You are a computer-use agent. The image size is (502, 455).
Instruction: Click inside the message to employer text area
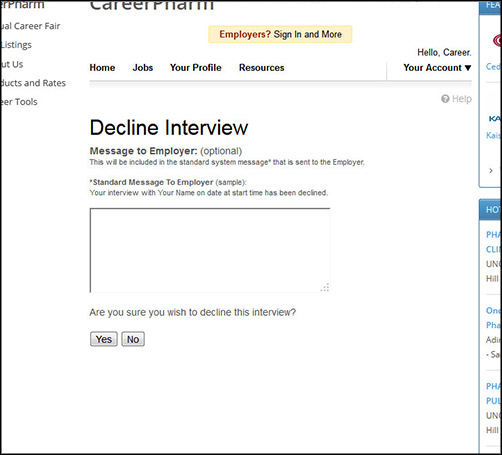[210, 250]
